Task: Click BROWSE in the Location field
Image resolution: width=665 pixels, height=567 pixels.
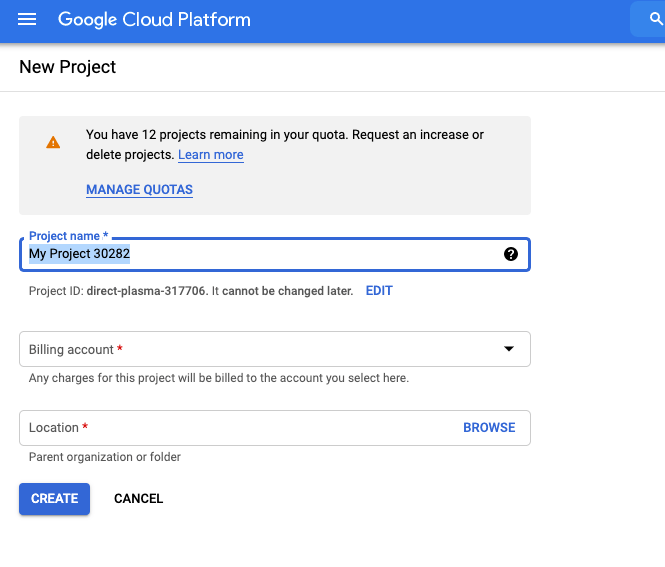Action: tap(489, 427)
